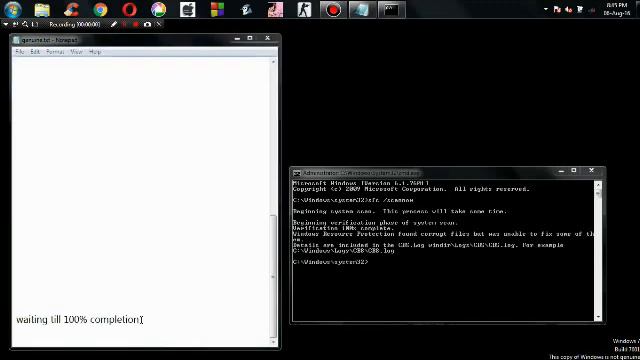
Task: Click the magnifier zoom icon in recorder toolbar
Action: (x=25, y=24)
